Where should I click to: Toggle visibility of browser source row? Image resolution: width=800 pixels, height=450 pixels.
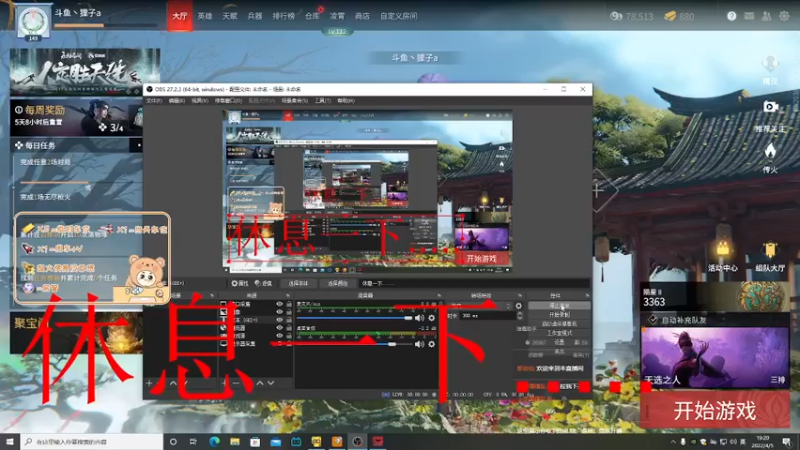coord(279,328)
